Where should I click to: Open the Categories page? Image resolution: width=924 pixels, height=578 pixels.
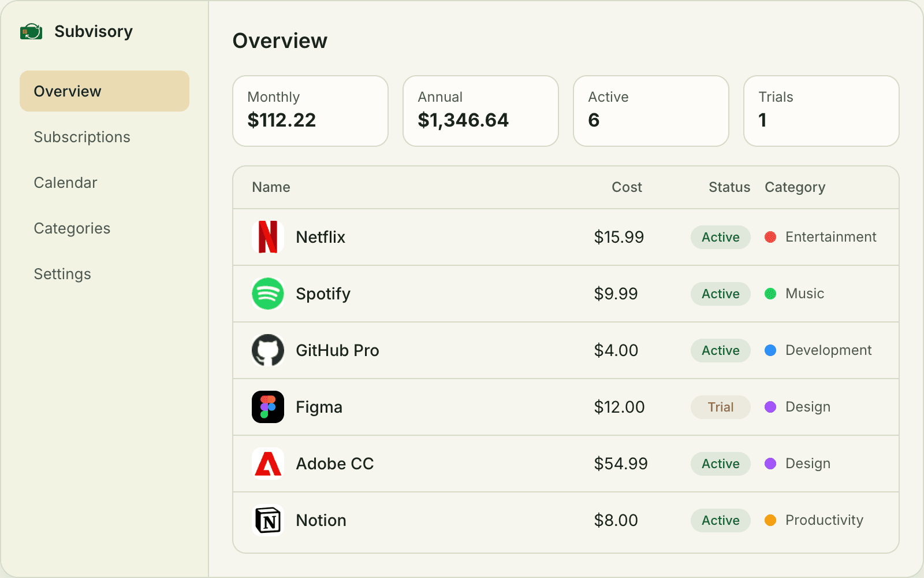click(72, 228)
